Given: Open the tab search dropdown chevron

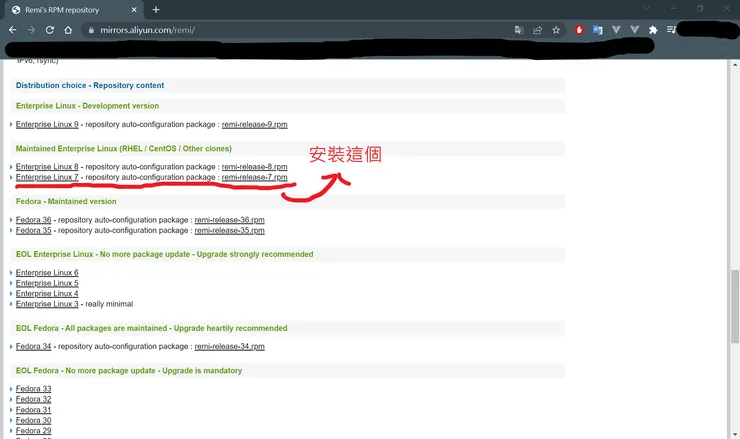Looking at the screenshot, I should click(x=647, y=8).
